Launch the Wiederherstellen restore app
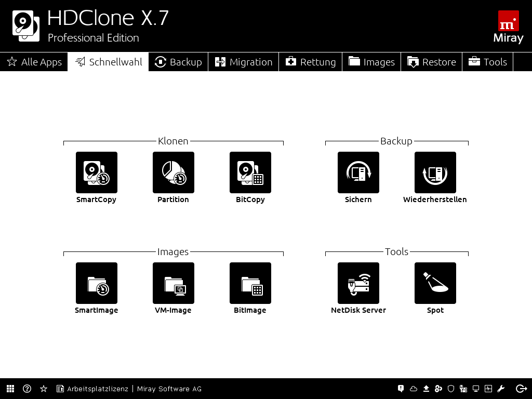 pos(435,172)
